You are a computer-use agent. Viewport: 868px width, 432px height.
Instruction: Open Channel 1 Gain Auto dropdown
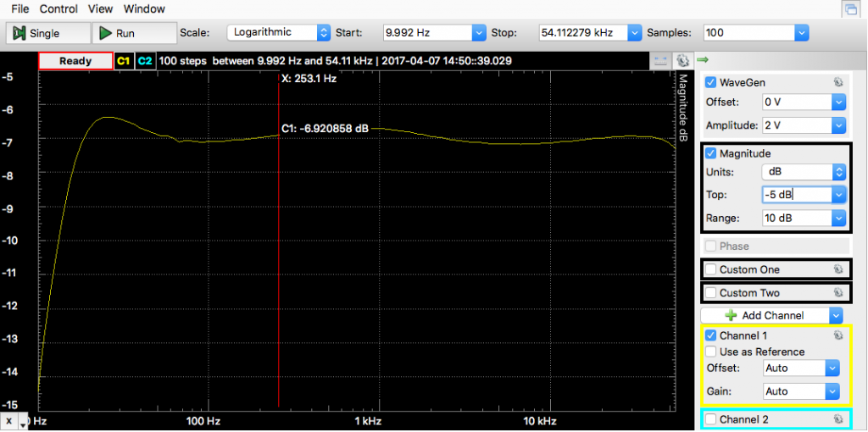click(832, 391)
